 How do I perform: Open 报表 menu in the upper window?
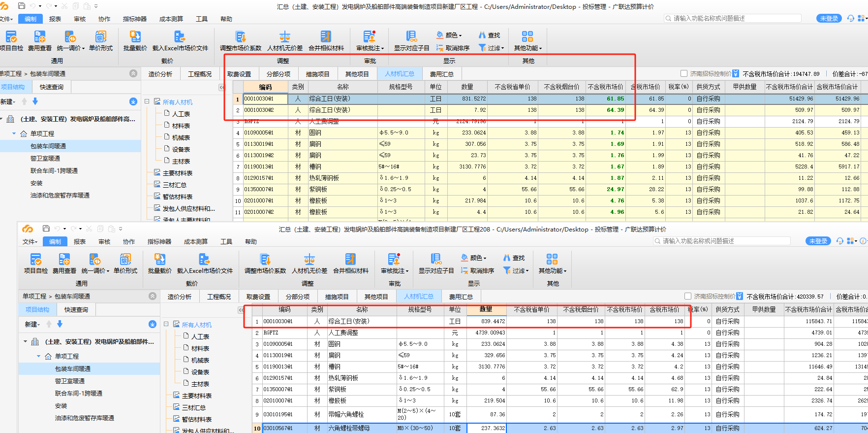pos(55,19)
